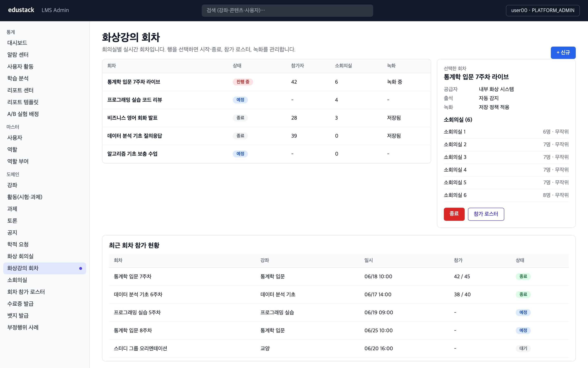
Task: Open 학적 요청
Action: point(45,244)
